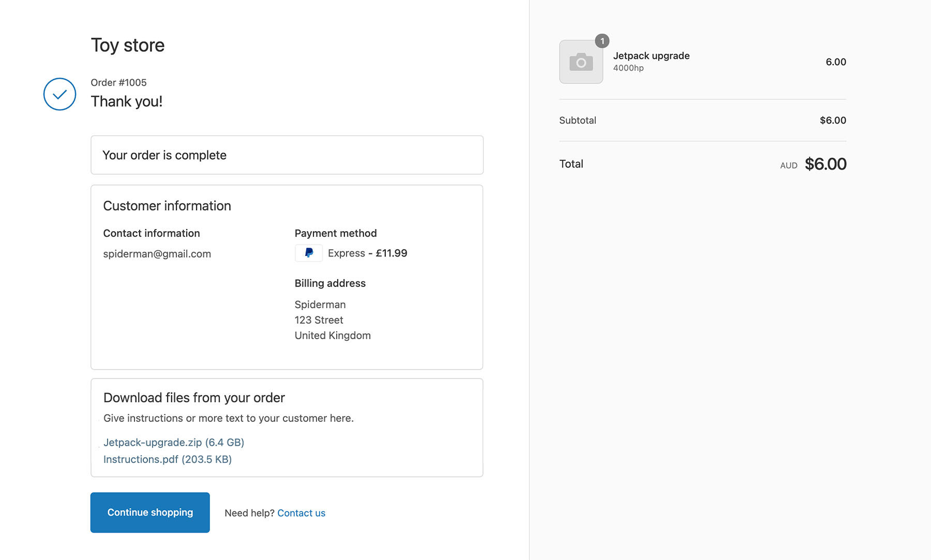Click the AUD $6.00 total amount
The height and width of the screenshot is (560, 931).
coord(825,164)
